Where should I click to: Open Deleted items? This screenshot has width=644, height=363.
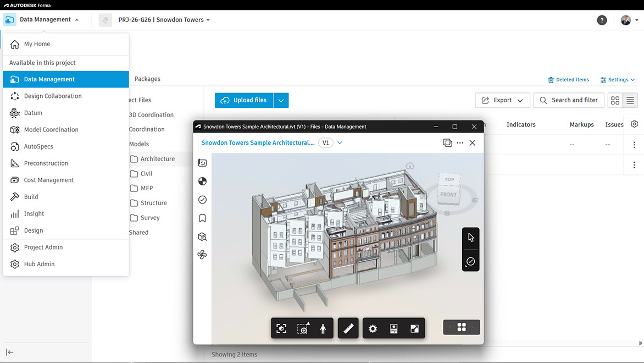click(x=568, y=80)
